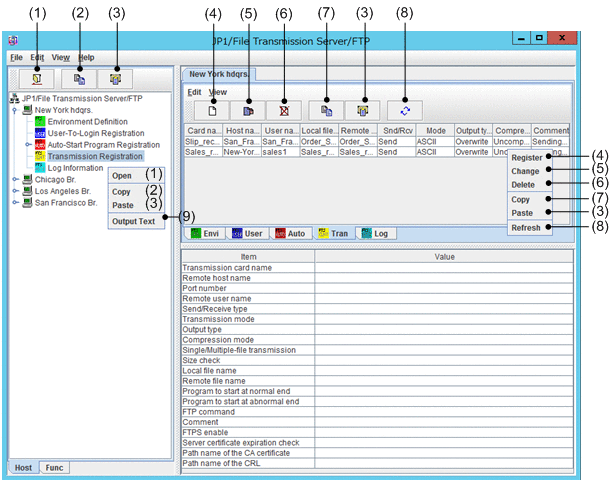This screenshot has width=612, height=484.
Task: Switch to the User tab
Action: [x=247, y=233]
